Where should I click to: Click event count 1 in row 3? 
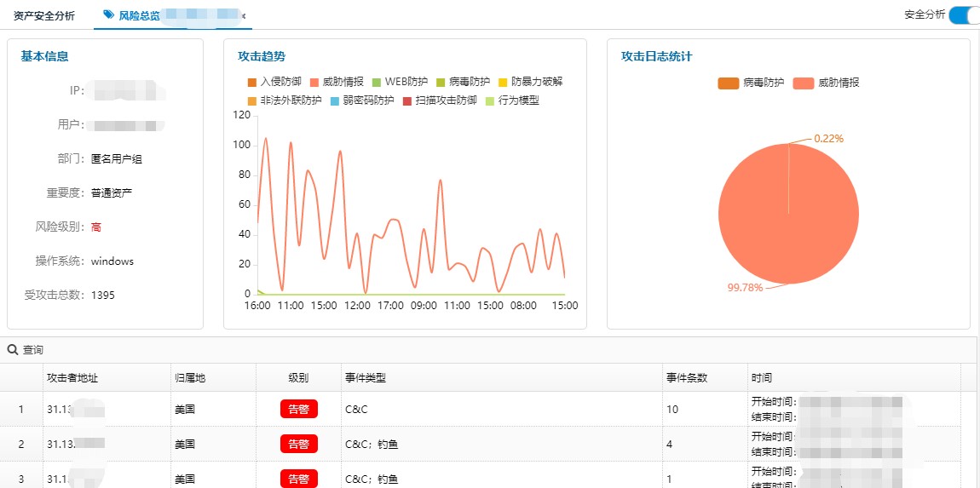[x=669, y=479]
